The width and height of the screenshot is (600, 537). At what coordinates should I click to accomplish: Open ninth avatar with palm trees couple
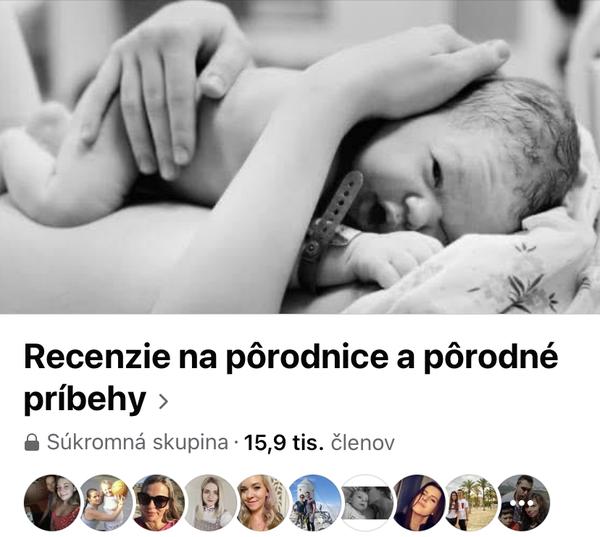pos(471,503)
